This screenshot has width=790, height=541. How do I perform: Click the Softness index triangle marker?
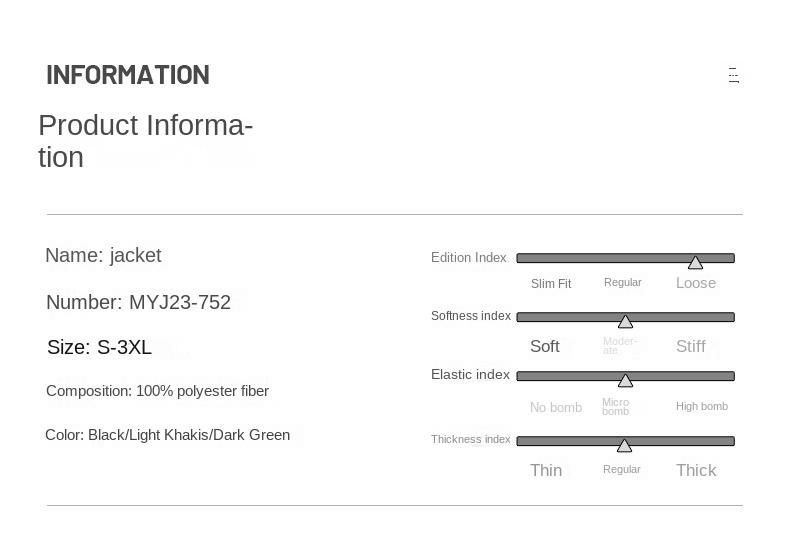(x=625, y=321)
